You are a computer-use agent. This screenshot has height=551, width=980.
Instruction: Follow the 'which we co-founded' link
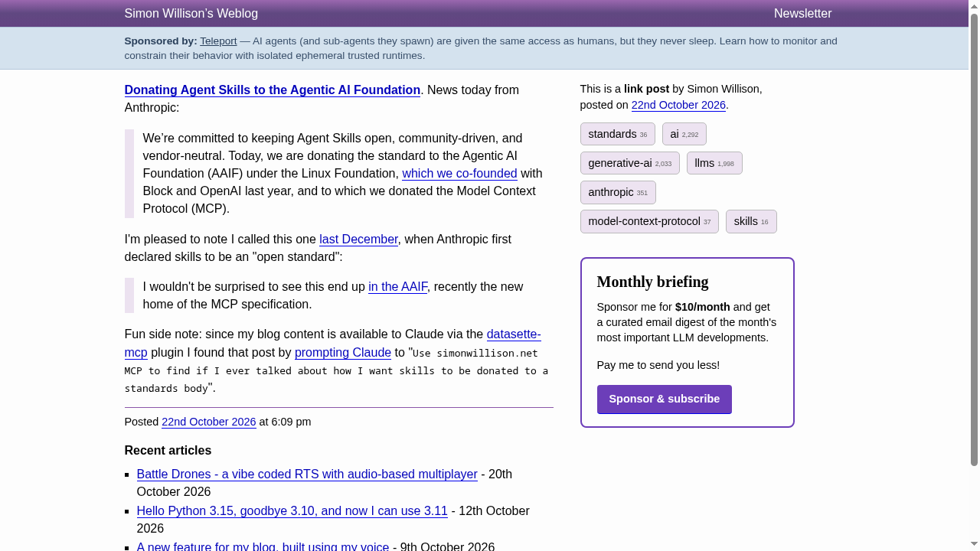click(x=459, y=174)
